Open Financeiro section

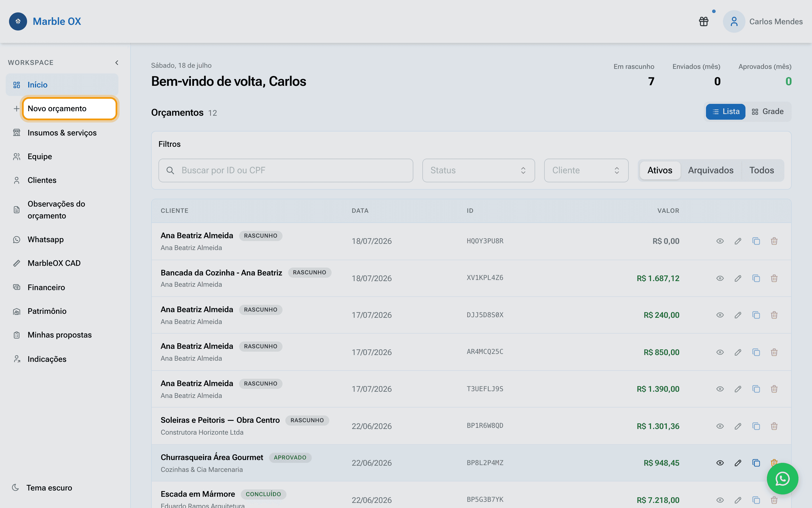coord(62,287)
